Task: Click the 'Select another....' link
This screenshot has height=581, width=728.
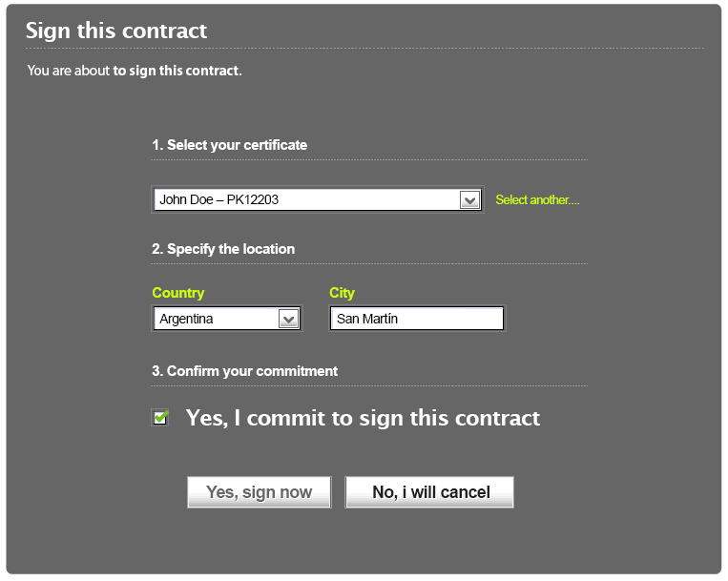Action: coord(537,200)
